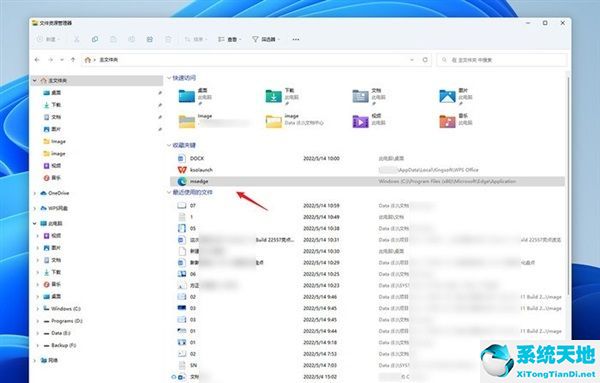Collapse the Favorites (收藏夹) group
The width and height of the screenshot is (600, 383).
[169, 145]
